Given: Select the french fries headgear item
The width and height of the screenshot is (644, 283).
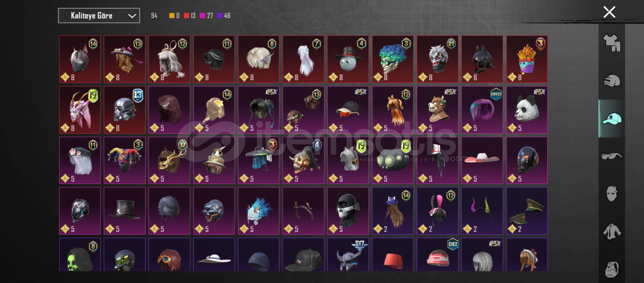Looking at the screenshot, I should (527, 59).
